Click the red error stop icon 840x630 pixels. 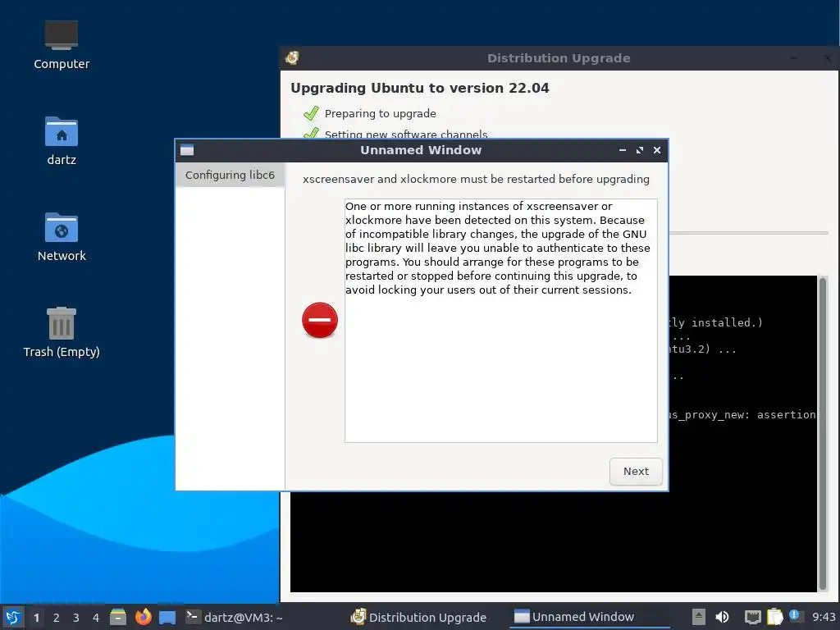click(320, 321)
